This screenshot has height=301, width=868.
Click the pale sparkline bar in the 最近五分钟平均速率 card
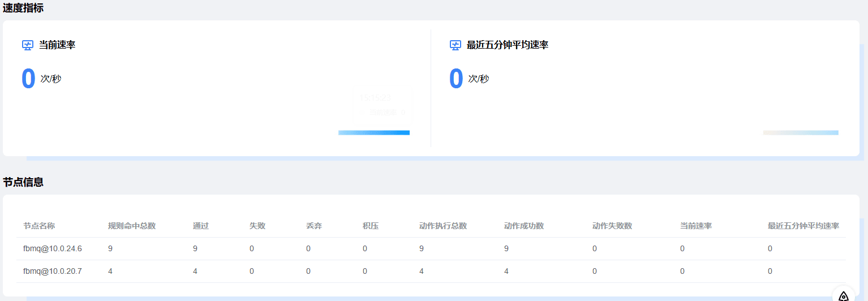(x=801, y=133)
